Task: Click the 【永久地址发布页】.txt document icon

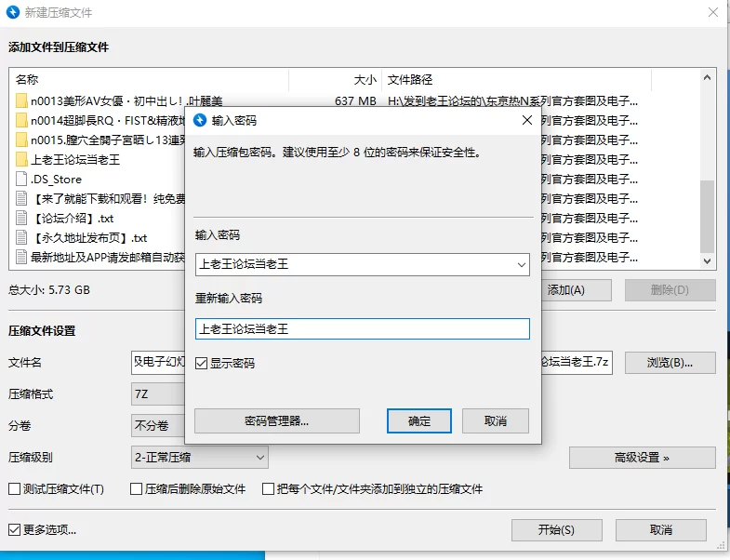Action: coord(21,237)
